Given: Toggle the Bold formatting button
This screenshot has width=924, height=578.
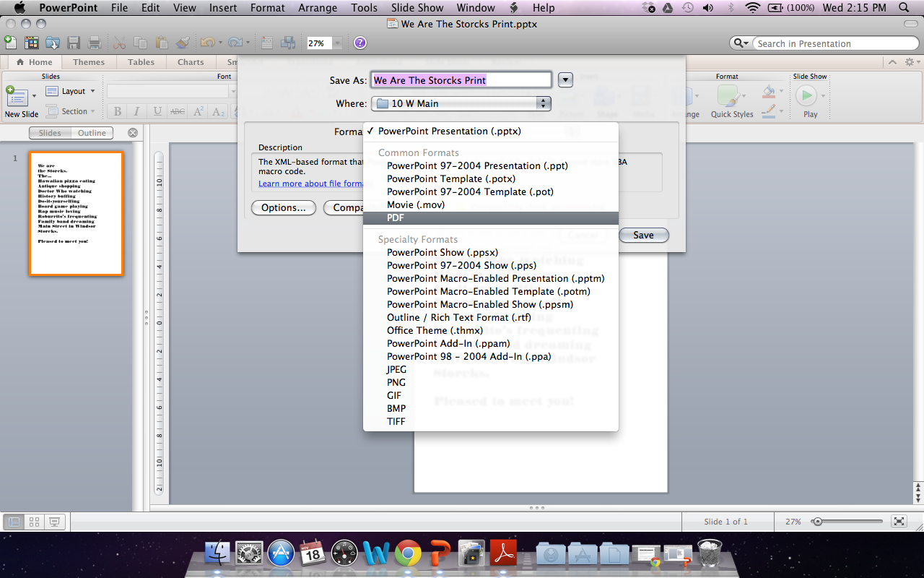Looking at the screenshot, I should click(117, 111).
